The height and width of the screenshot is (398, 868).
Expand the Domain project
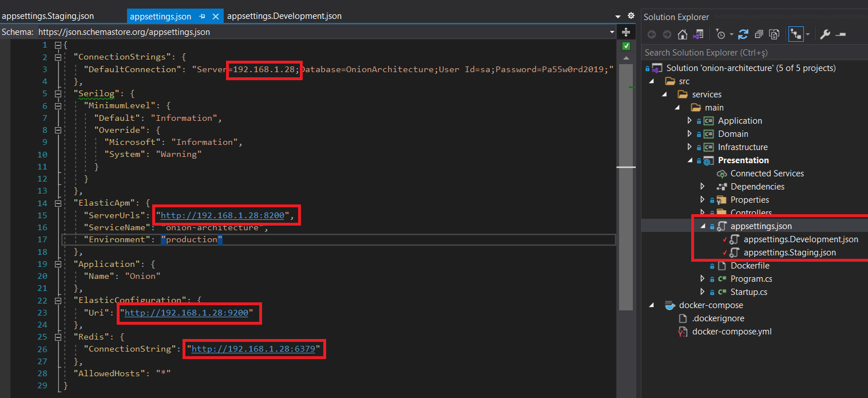click(x=689, y=134)
